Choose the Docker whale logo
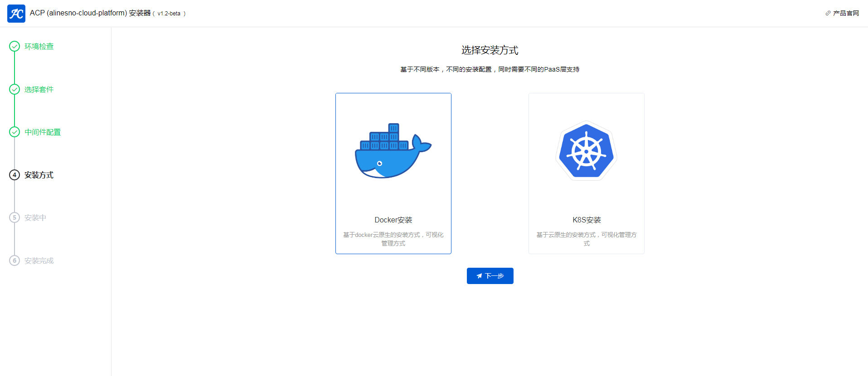This screenshot has height=376, width=868. 393,151
